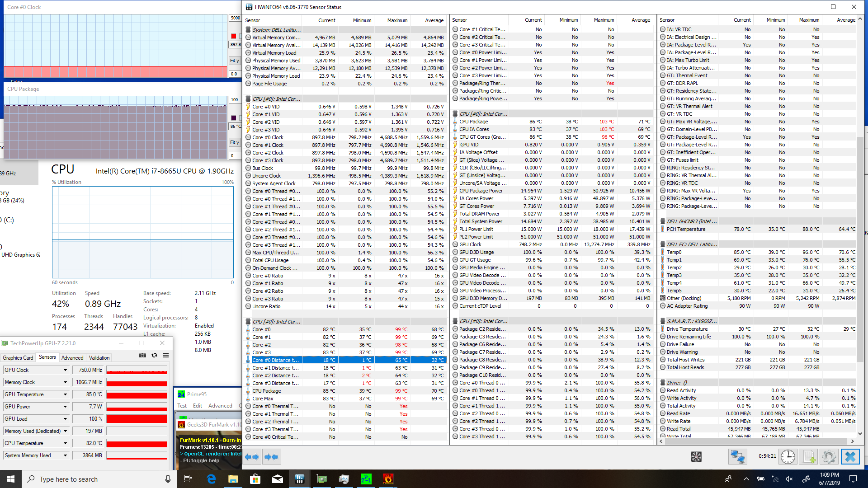868x488 pixels.
Task: Click the clock reset icon in HWiNFO
Action: click(x=788, y=457)
